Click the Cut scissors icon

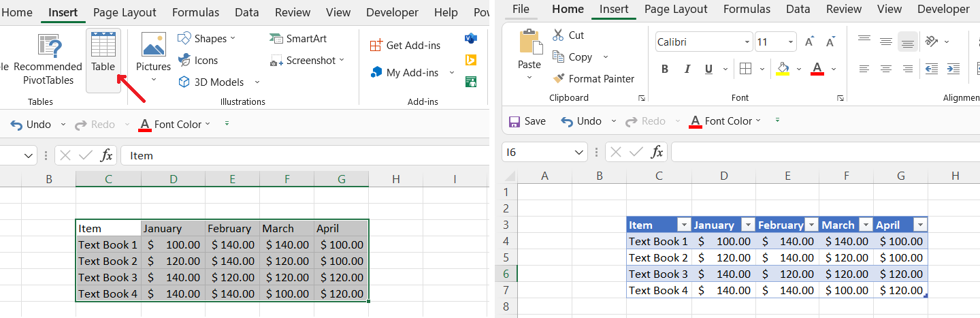(x=558, y=35)
